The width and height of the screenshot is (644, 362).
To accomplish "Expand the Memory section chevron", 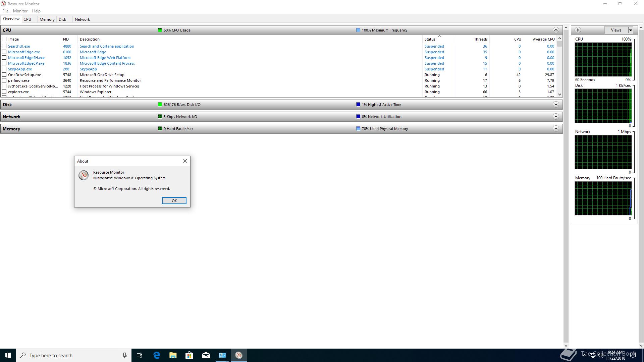I will click(x=556, y=129).
